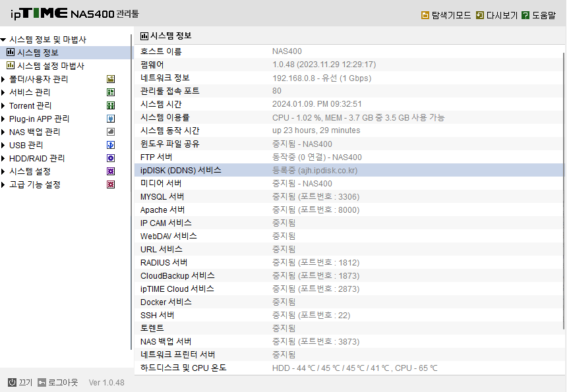Expand the Plug-in APP 관리 arrow
The image size is (569, 392).
click(x=3, y=119)
